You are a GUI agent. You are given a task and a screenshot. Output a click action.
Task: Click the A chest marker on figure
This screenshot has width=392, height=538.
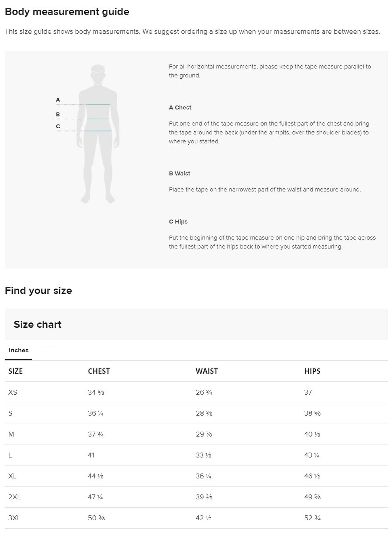(x=58, y=100)
